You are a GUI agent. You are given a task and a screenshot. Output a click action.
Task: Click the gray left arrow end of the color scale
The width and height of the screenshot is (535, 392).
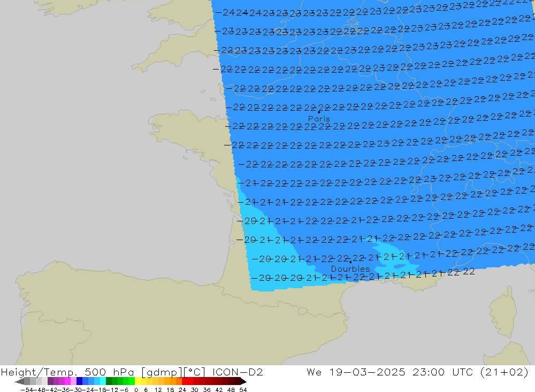(19, 381)
